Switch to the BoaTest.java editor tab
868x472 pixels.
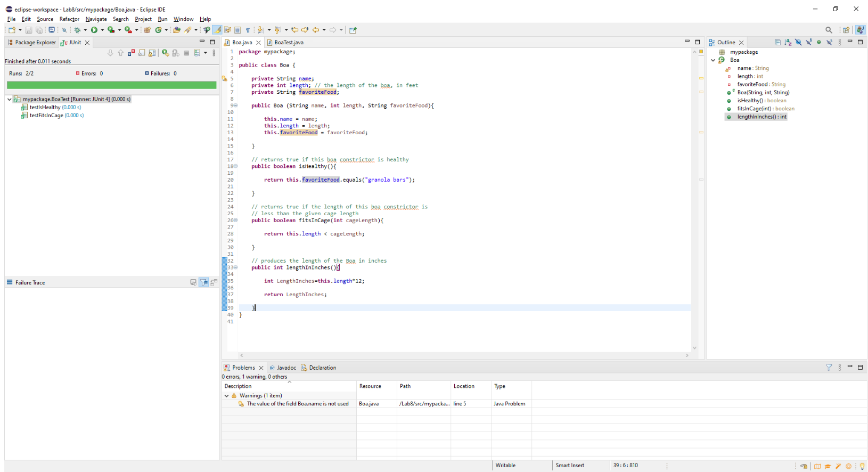pos(285,42)
